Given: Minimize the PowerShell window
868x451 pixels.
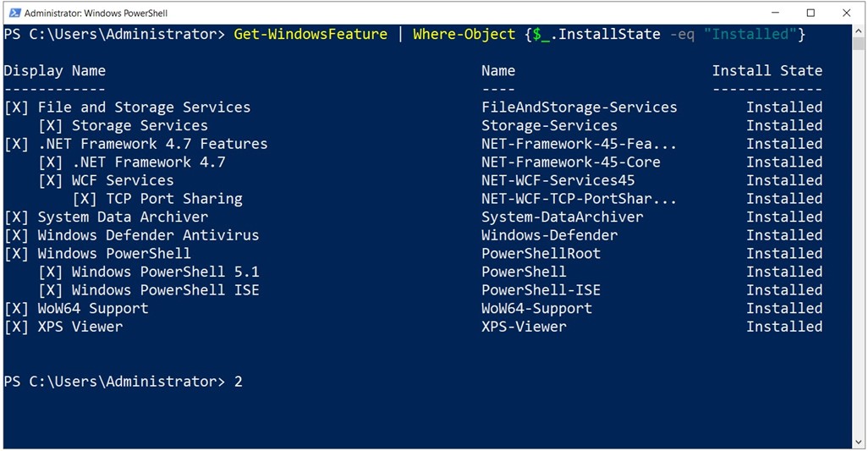Looking at the screenshot, I should 775,13.
